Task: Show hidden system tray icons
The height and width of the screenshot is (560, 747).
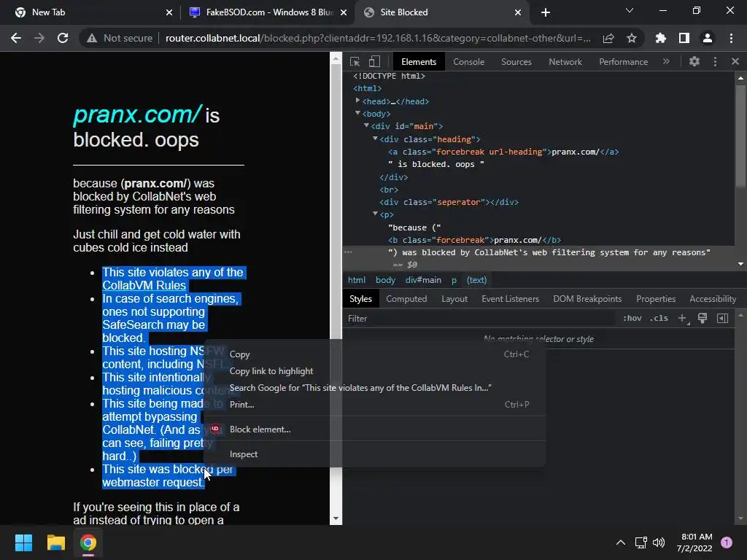Action: [x=621, y=542]
